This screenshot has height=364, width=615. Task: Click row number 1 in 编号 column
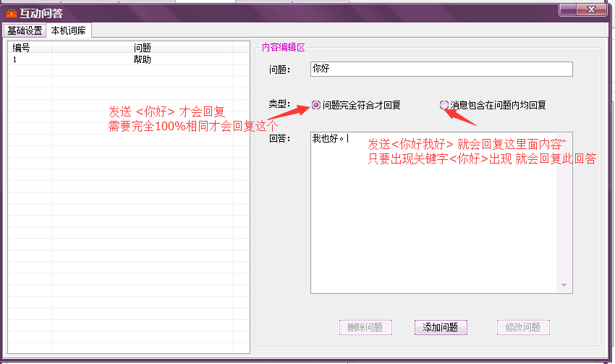[16, 60]
